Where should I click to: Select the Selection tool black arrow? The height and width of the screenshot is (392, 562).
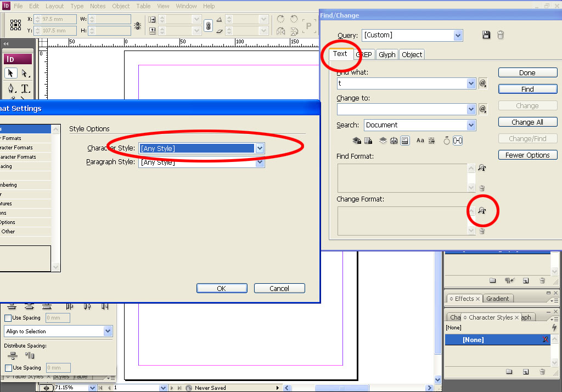pos(10,73)
